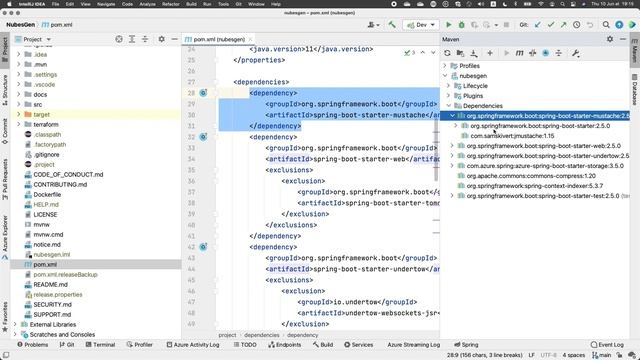This screenshot has height=360, width=640.
Task: Open the Refactor menu
Action: coord(171,4)
